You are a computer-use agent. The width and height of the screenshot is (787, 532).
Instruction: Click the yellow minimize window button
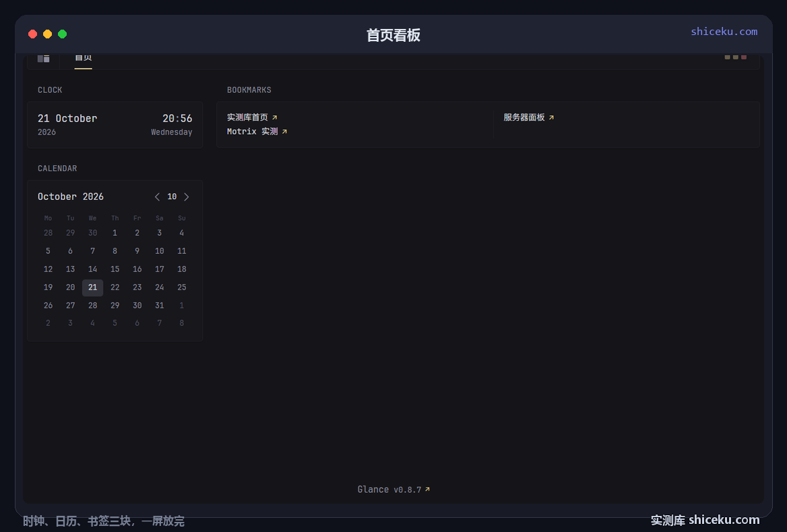click(x=47, y=34)
